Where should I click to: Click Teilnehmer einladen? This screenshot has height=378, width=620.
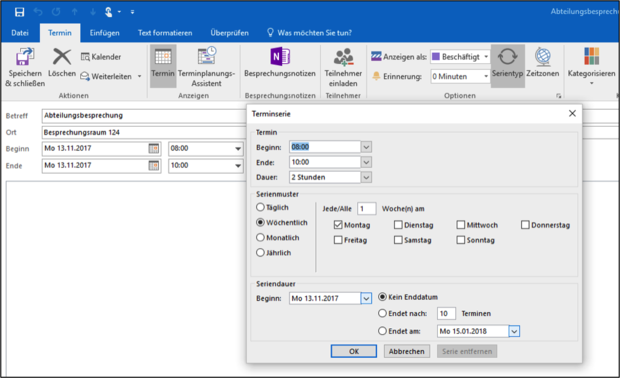click(343, 67)
